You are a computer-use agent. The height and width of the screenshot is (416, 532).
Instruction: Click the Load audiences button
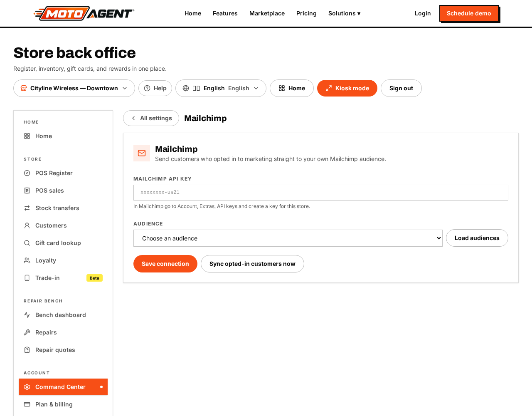477,238
